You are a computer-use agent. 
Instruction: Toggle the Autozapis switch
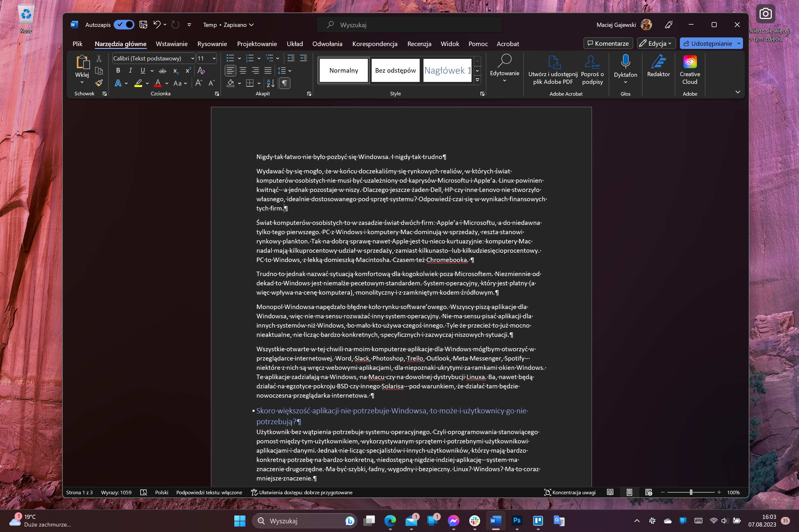click(124, 24)
